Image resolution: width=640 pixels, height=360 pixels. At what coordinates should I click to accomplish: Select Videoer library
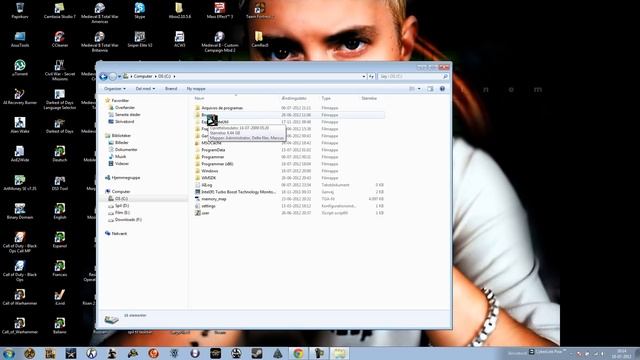pyautogui.click(x=122, y=164)
